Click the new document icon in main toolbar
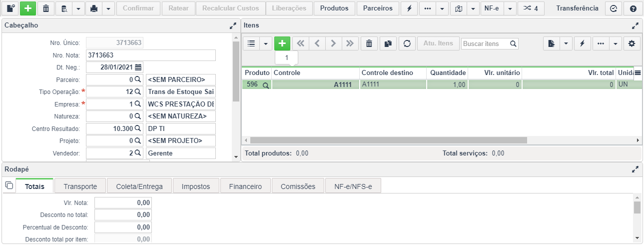Screen dimensions: 644x246 (x=10, y=8)
